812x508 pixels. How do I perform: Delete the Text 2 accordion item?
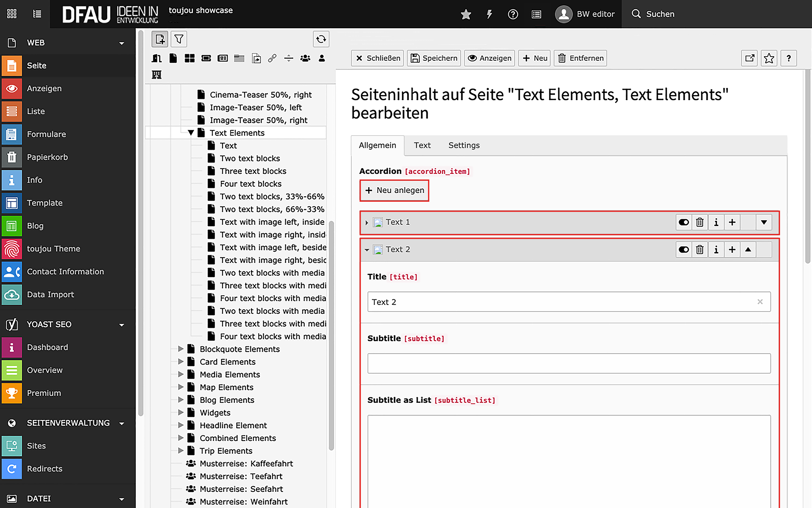coord(700,250)
